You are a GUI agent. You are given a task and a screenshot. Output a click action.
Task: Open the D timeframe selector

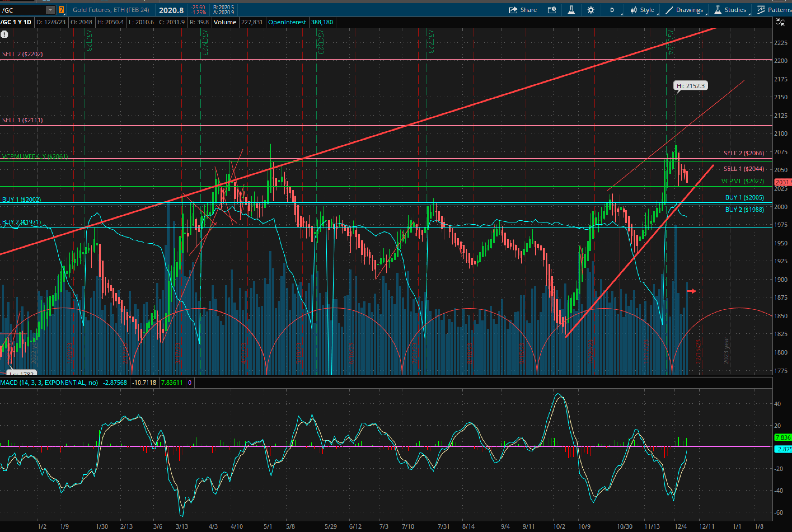612,10
